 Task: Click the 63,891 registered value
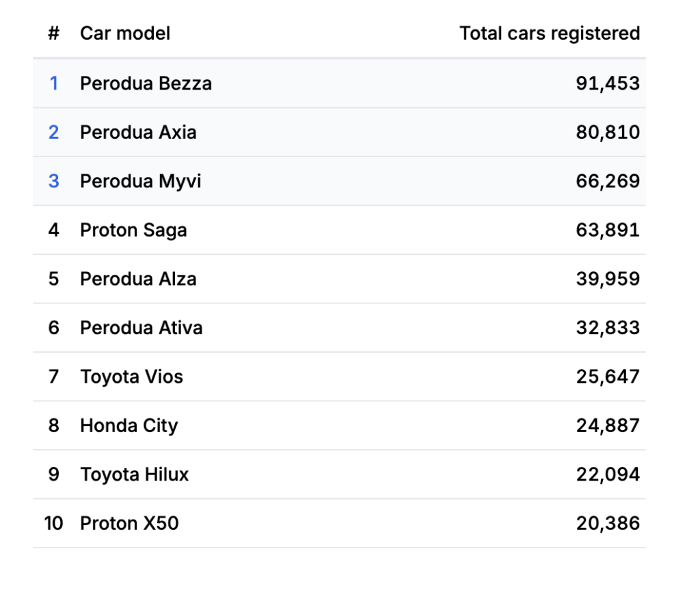point(608,230)
